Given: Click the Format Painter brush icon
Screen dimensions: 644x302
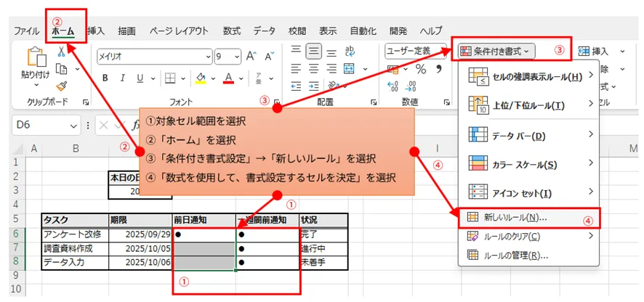Looking at the screenshot, I should coord(61,86).
